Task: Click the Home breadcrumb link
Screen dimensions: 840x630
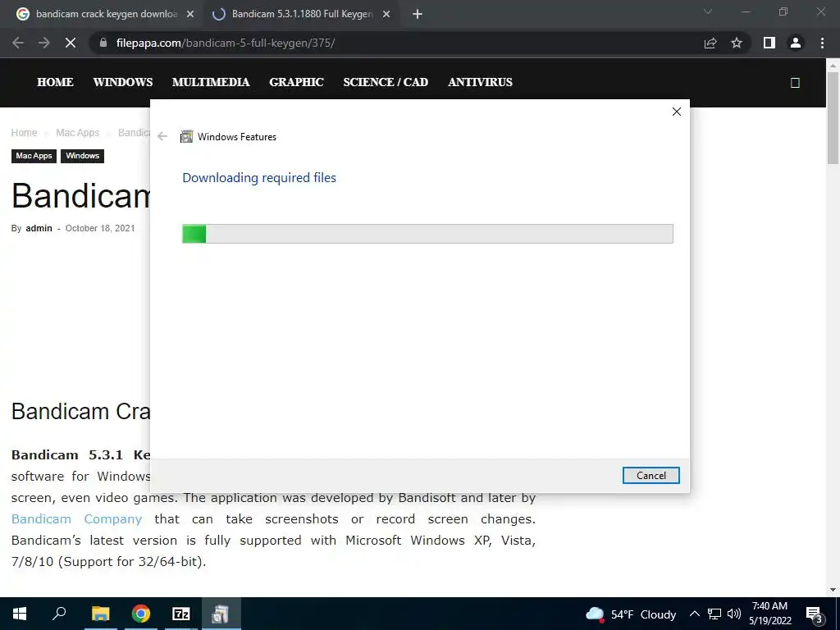Action: pos(24,132)
